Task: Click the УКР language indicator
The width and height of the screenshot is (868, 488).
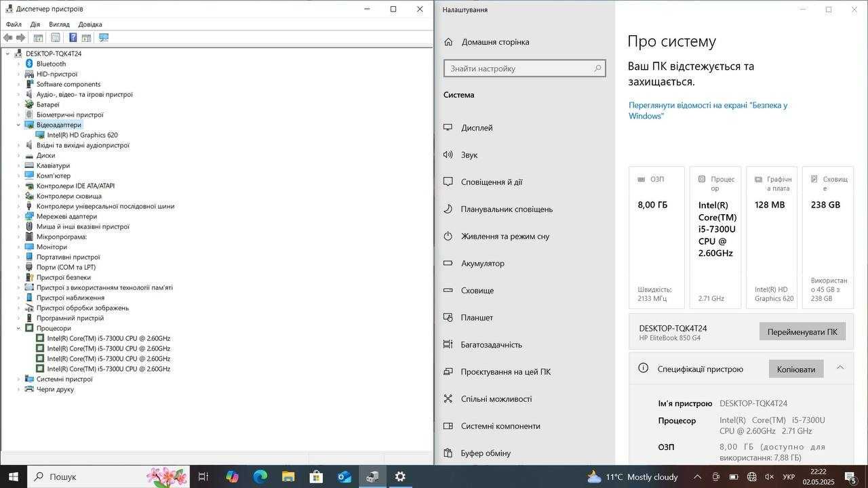Action: [789, 477]
